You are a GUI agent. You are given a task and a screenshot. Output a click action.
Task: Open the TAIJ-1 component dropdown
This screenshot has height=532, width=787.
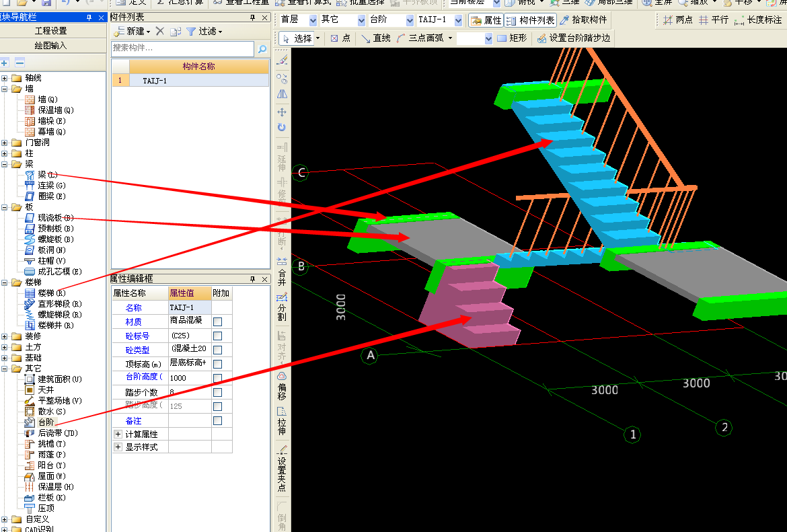(458, 20)
